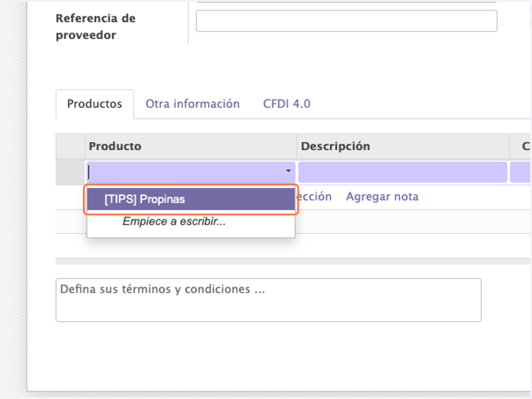
Task: Click the Producto column header
Action: tap(191, 146)
